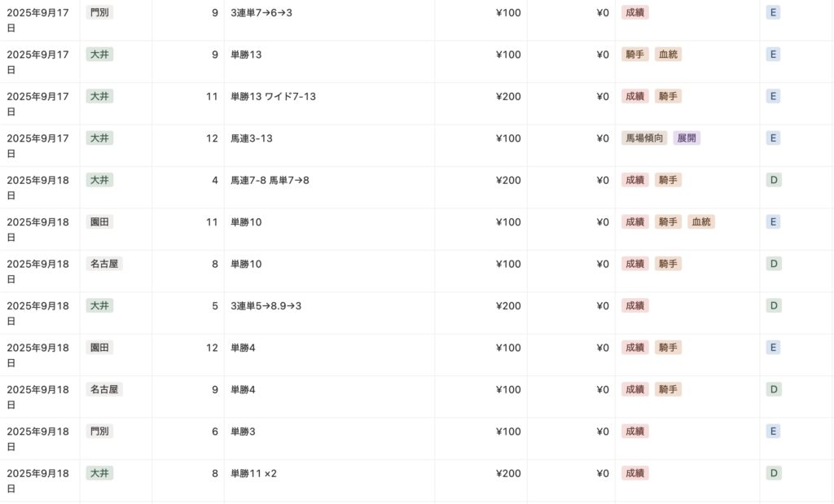The height and width of the screenshot is (504, 834).
Task: Select the 馬場傾向 tag
Action: (643, 138)
